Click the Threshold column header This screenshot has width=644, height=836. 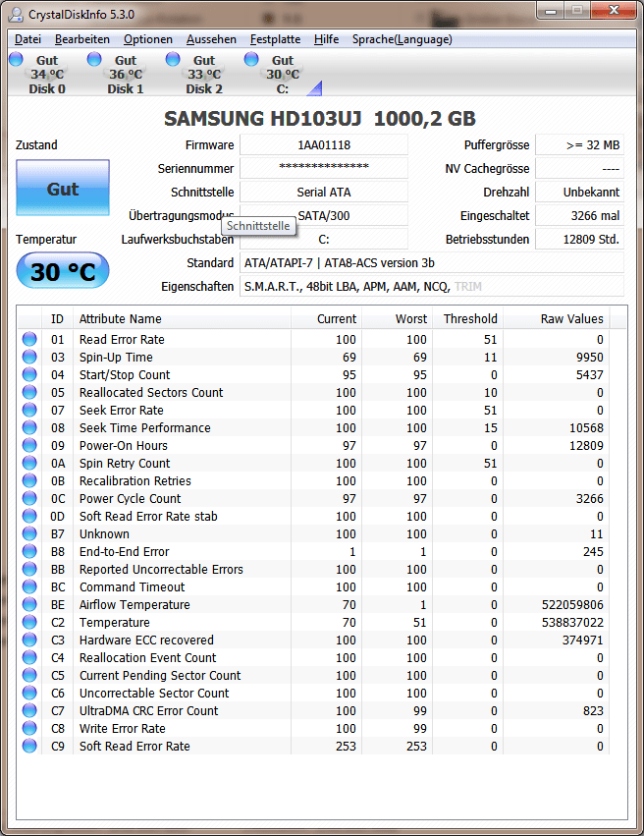click(x=467, y=319)
